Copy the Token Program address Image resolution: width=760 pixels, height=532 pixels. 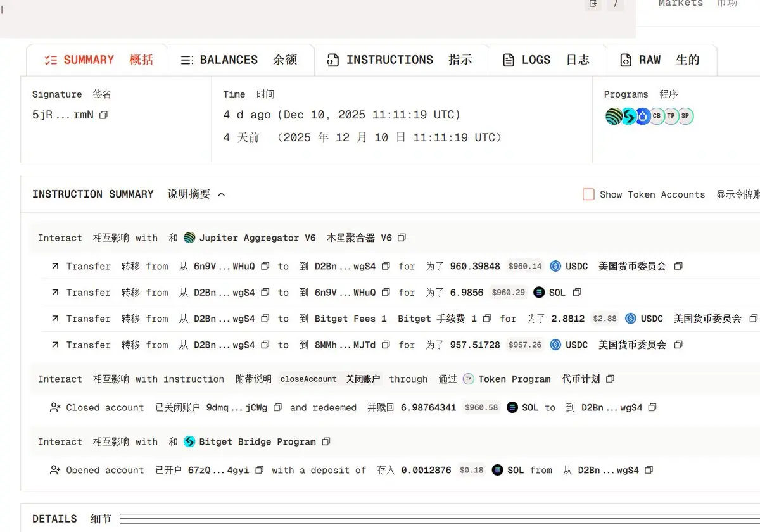[610, 379]
